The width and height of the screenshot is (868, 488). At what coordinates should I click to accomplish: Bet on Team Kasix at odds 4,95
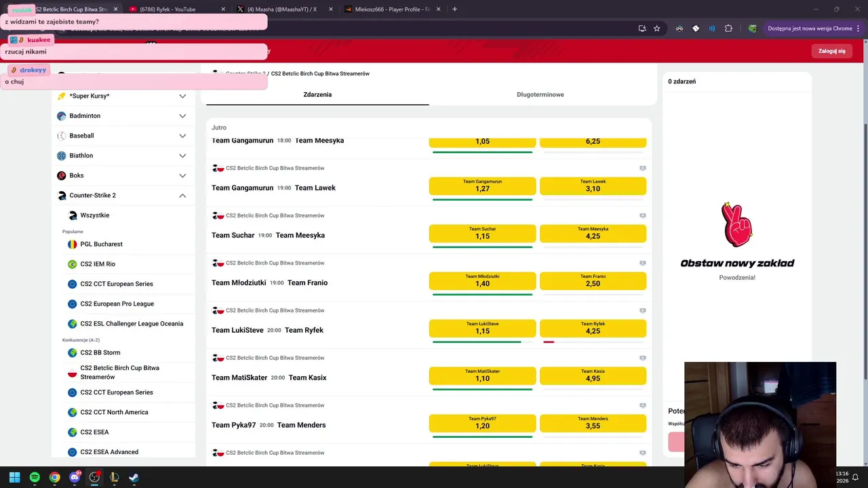click(593, 375)
